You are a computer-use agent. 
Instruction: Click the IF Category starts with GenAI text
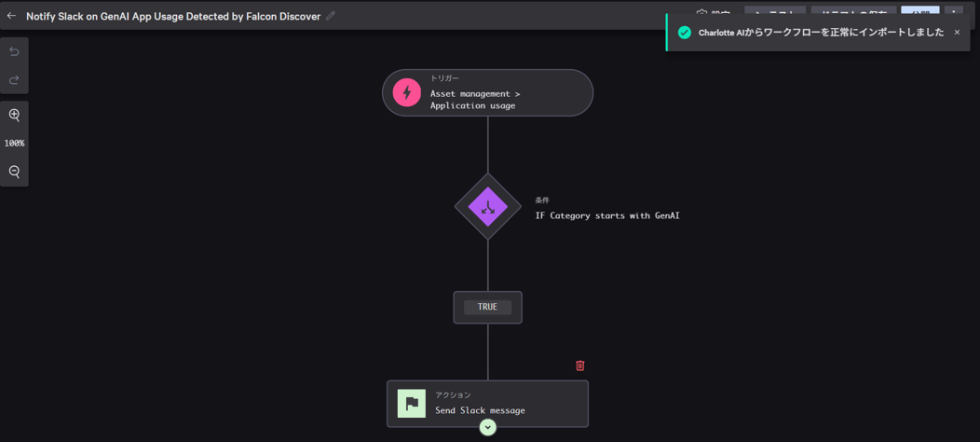coord(606,216)
